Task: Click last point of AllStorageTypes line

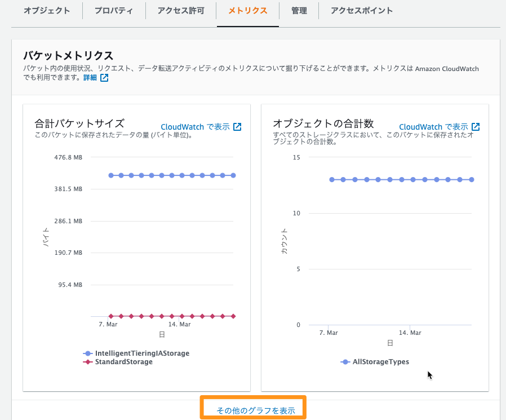Action: tap(472, 179)
